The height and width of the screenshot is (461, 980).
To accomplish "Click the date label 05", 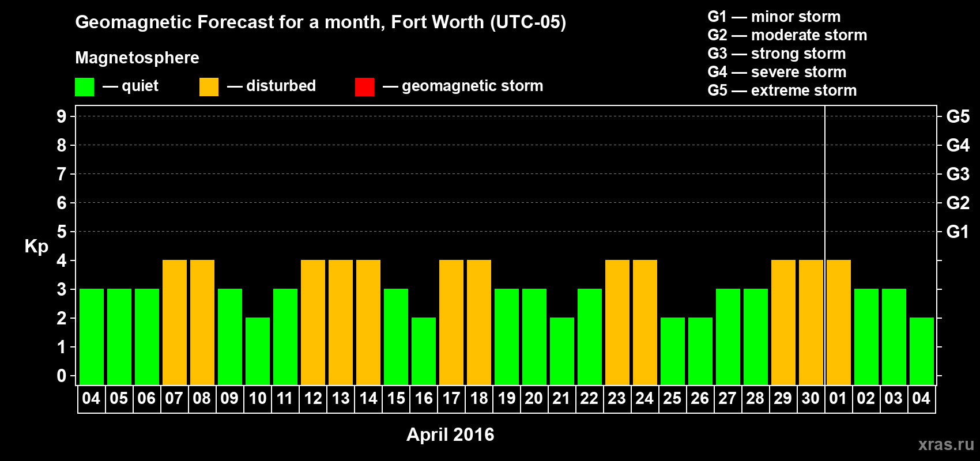I will click(x=119, y=399).
